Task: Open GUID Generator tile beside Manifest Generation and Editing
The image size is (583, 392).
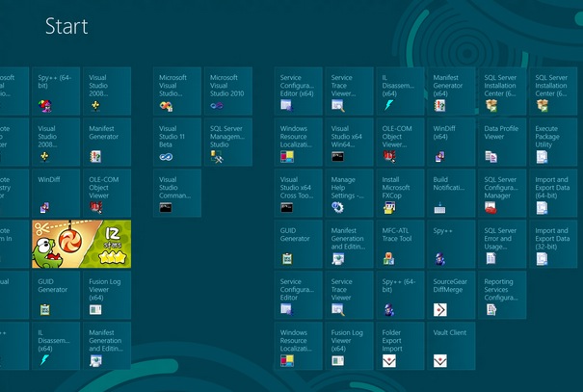Action: (299, 244)
